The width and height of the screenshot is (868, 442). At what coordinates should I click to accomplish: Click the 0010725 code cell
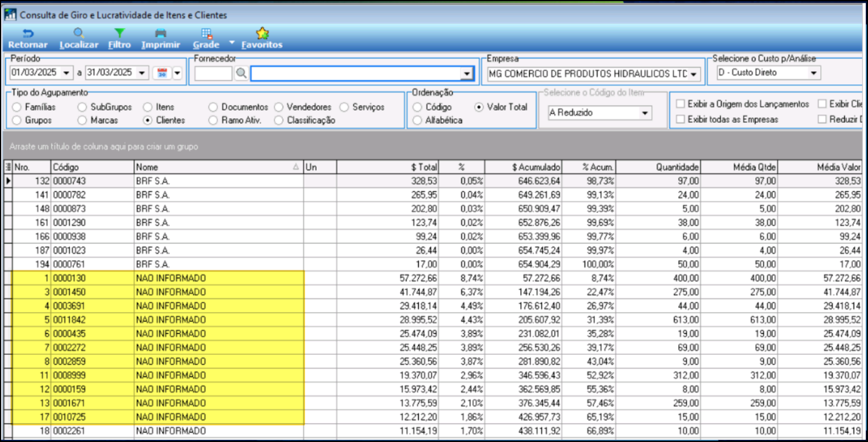pos(93,417)
